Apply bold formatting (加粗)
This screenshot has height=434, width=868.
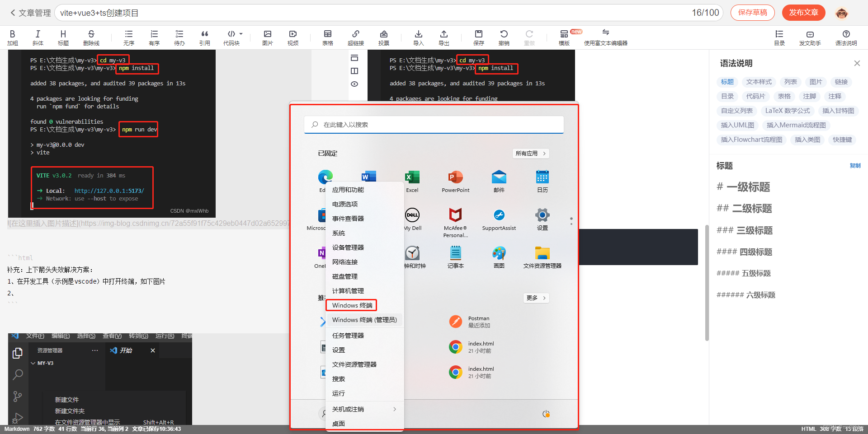[13, 38]
